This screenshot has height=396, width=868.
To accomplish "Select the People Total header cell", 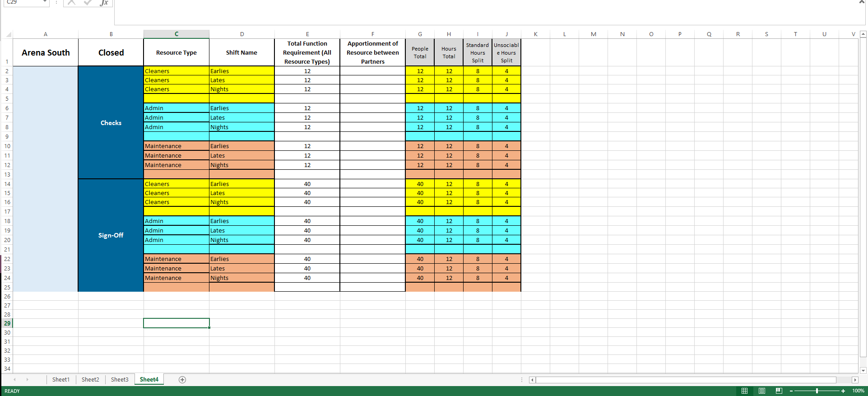I will [420, 52].
